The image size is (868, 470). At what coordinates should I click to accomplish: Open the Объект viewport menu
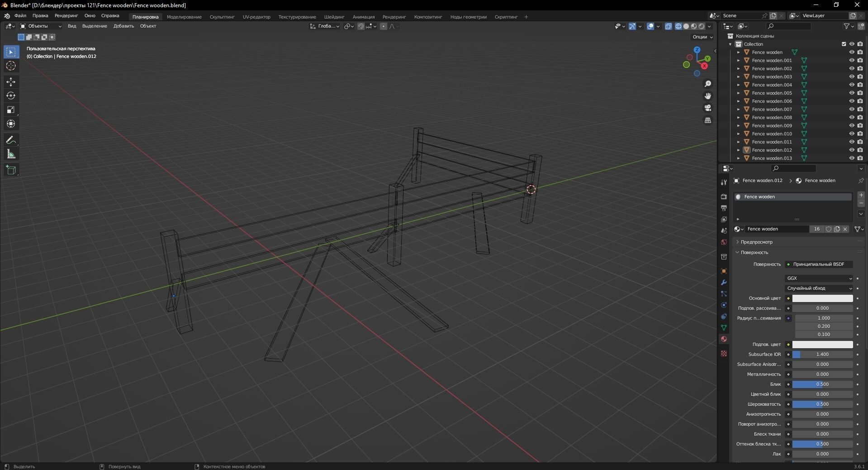click(148, 26)
